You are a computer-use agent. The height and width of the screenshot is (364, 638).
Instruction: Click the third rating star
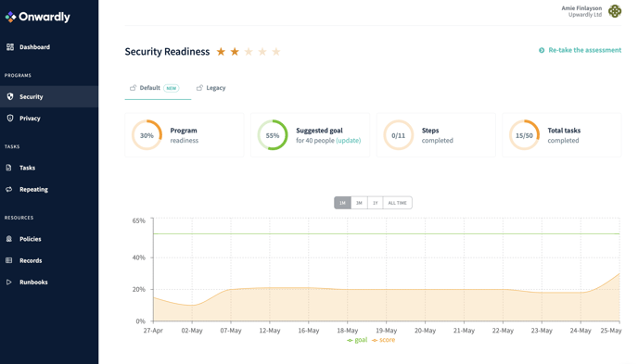pyautogui.click(x=249, y=52)
